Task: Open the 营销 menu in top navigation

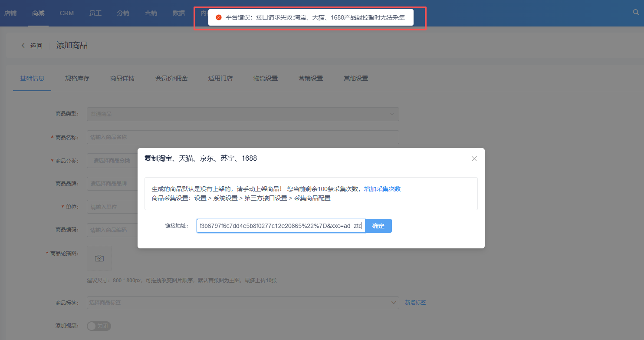Action: click(151, 13)
